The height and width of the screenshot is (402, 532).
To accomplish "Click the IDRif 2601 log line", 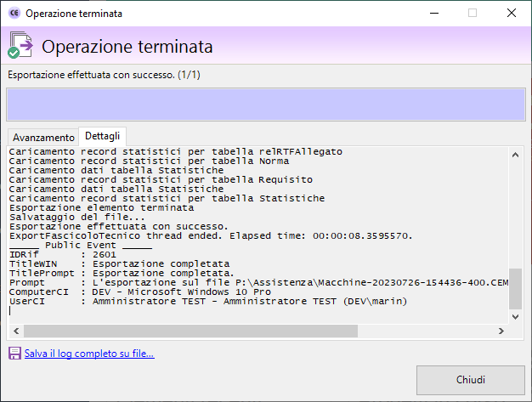I will 62,254.
